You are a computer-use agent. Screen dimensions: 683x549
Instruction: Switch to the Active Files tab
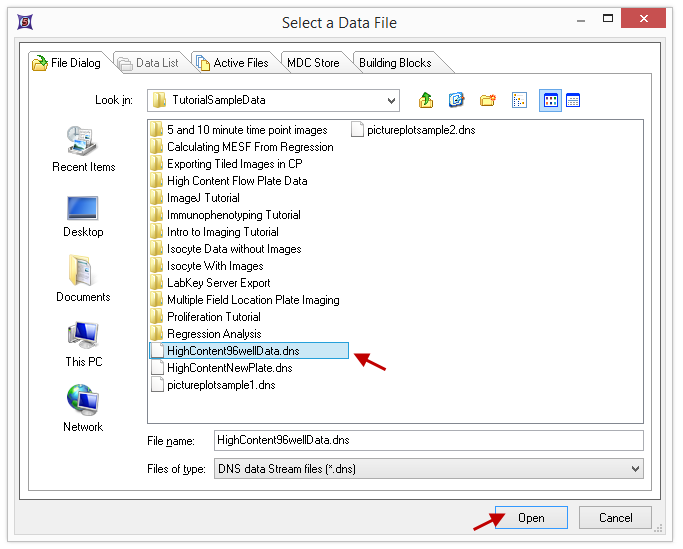click(x=231, y=63)
